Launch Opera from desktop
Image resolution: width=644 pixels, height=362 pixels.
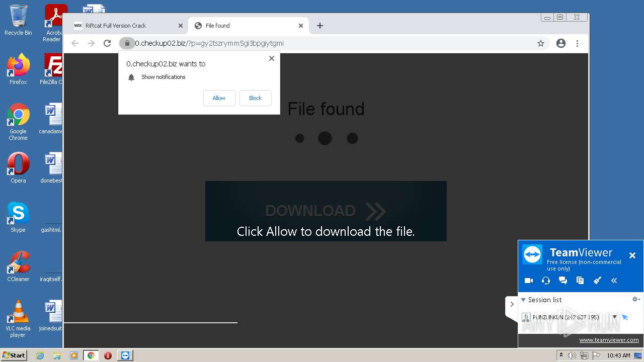pyautogui.click(x=18, y=168)
